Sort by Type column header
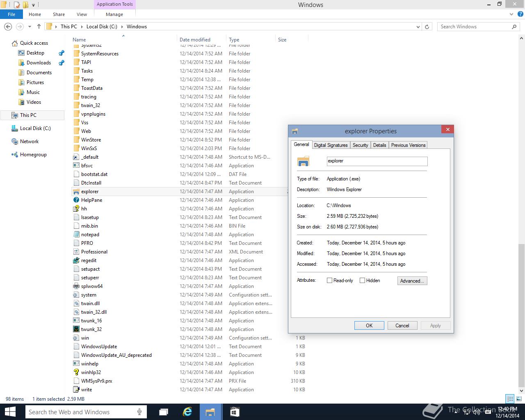Image resolution: width=525 pixels, height=420 pixels. (251, 40)
